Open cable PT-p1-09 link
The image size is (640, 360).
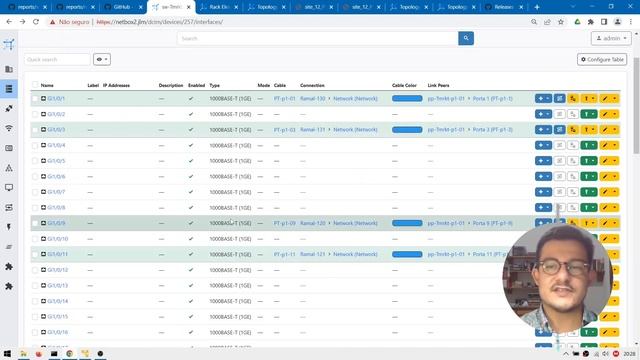pos(284,223)
